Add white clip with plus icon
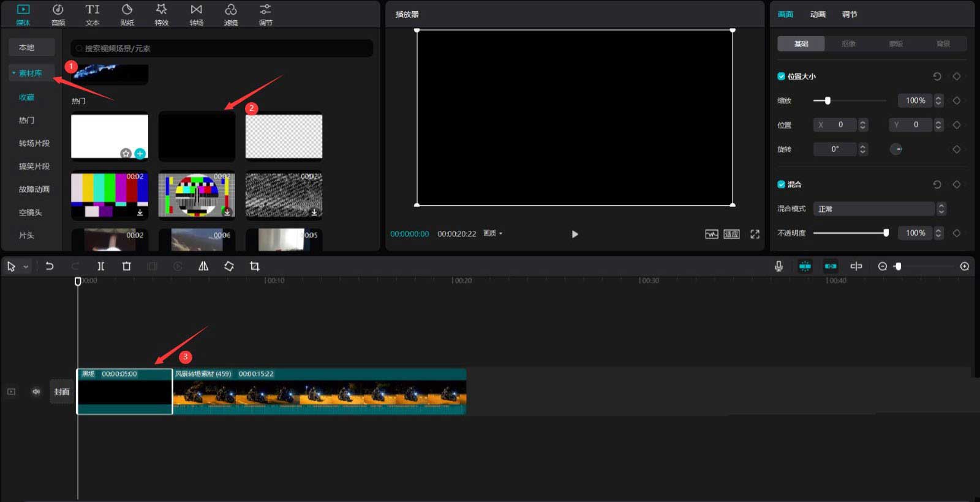The height and width of the screenshot is (502, 980). tap(140, 153)
